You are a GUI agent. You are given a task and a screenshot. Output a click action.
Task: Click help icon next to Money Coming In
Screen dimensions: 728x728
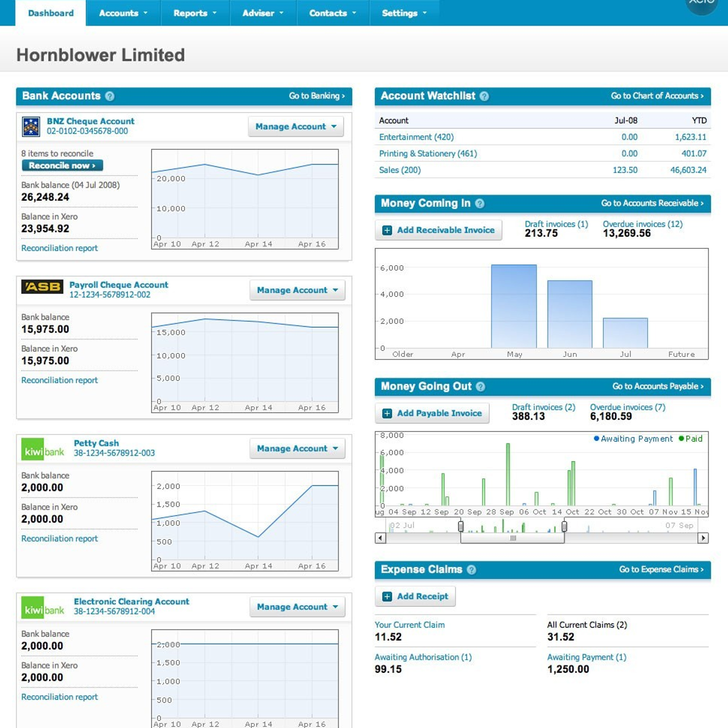(x=480, y=204)
